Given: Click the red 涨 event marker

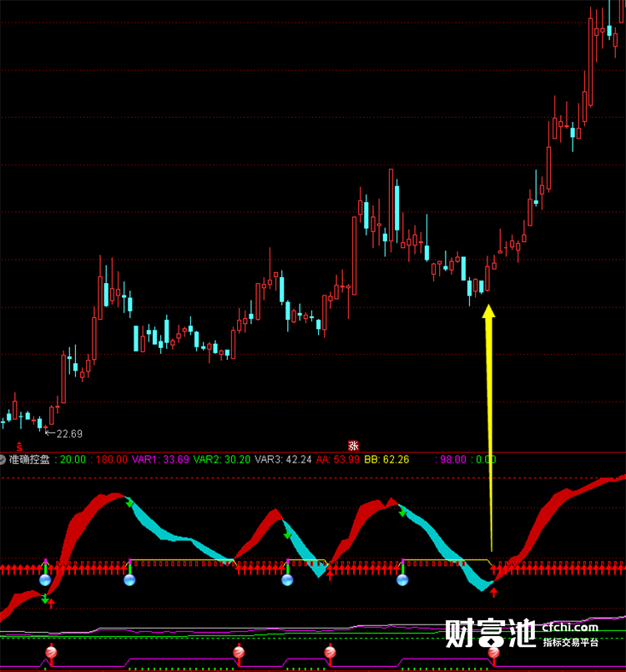Looking at the screenshot, I should coord(353,446).
